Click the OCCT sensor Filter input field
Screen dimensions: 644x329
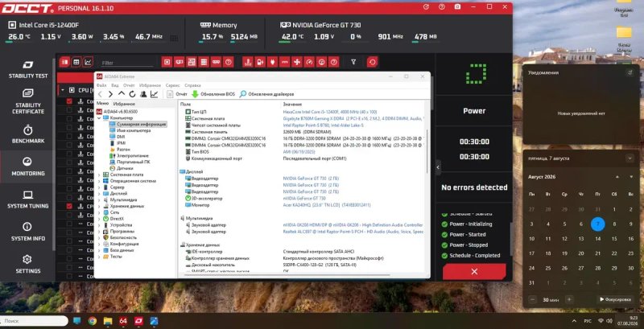click(126, 64)
